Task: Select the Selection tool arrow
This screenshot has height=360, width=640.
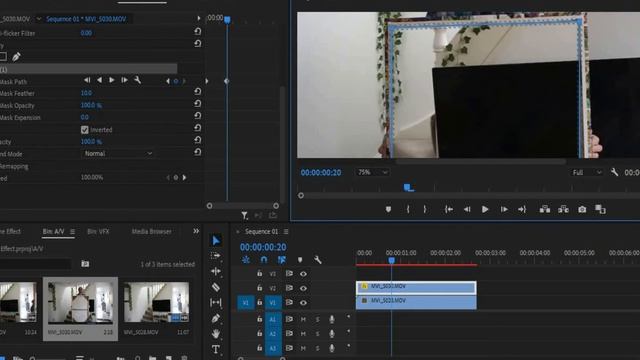Action: [216, 240]
